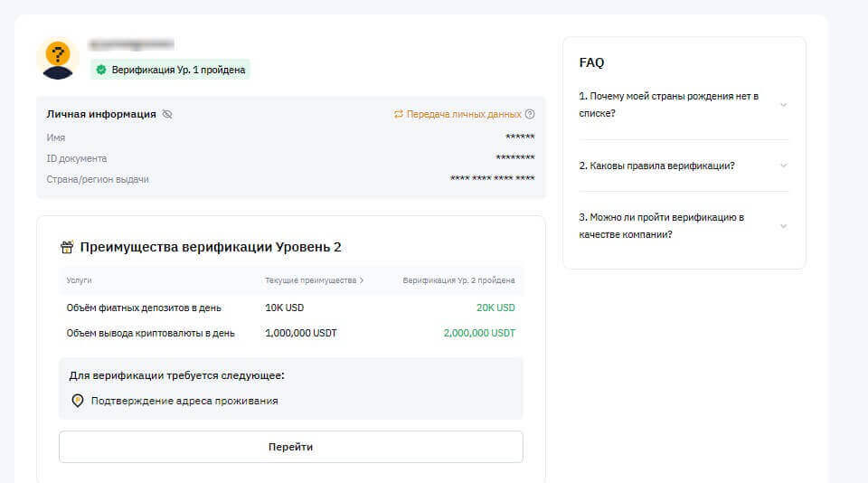
Task: Expand FAQ question about страны рождения
Action: (x=783, y=105)
